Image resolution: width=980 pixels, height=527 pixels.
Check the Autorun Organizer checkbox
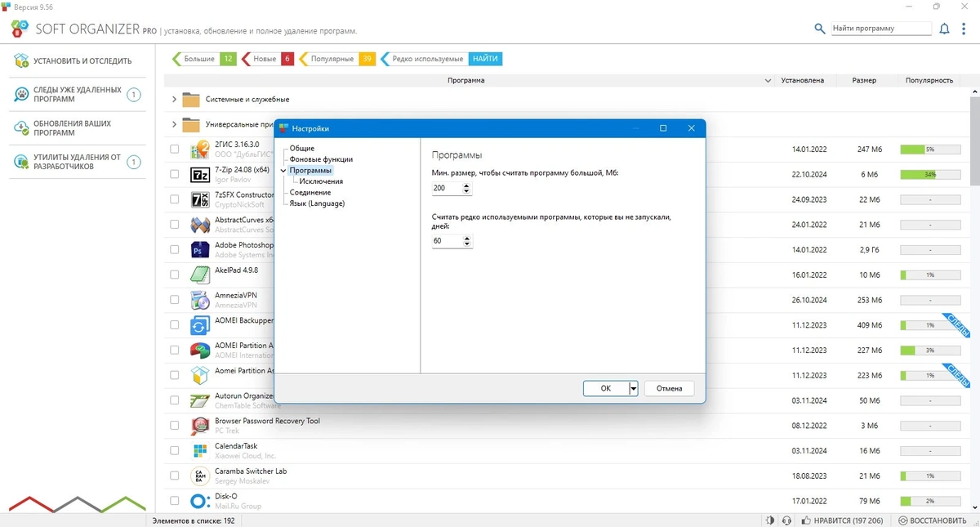point(175,400)
